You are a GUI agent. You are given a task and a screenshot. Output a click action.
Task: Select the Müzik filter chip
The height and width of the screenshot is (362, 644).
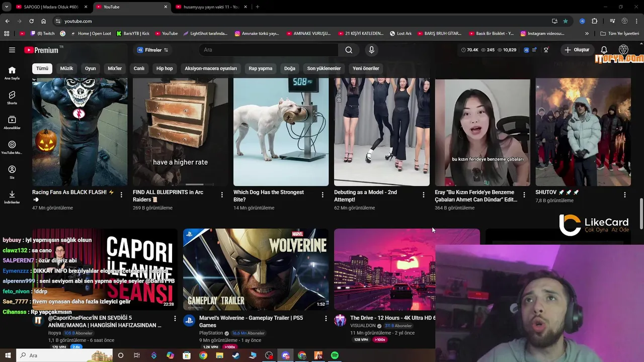point(66,68)
